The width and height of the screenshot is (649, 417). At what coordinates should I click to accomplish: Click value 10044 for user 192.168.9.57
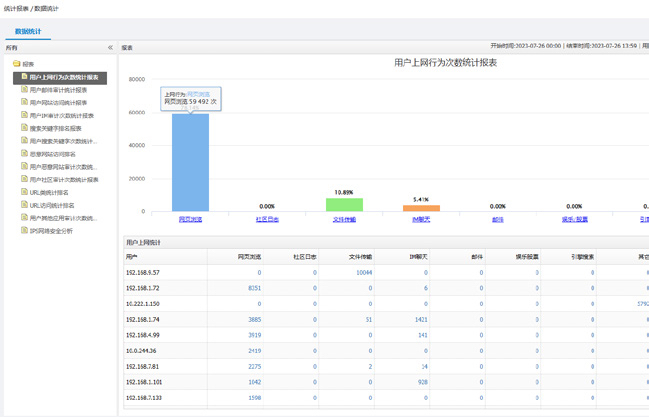click(x=364, y=272)
